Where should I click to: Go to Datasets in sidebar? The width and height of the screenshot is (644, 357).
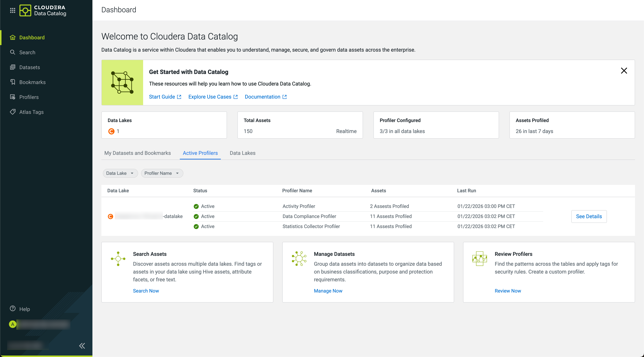point(29,67)
